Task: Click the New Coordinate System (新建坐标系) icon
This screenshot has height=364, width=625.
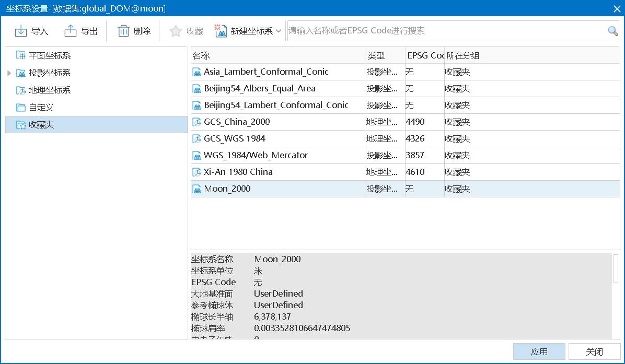Action: click(x=221, y=31)
